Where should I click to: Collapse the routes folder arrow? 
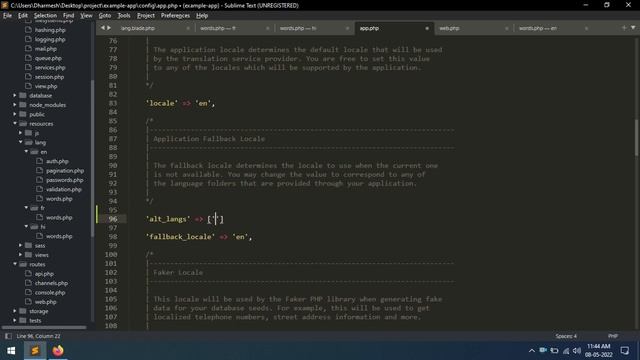point(15,264)
